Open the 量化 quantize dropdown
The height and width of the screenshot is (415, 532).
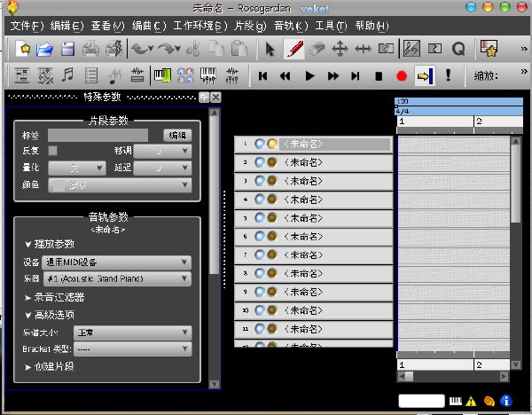[x=77, y=168]
